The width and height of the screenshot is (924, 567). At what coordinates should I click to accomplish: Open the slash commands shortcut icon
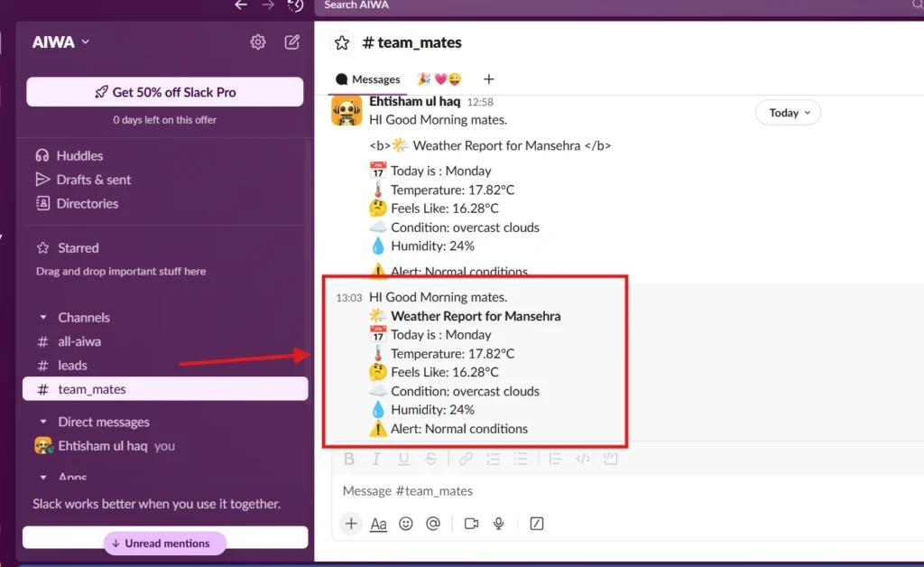click(537, 524)
